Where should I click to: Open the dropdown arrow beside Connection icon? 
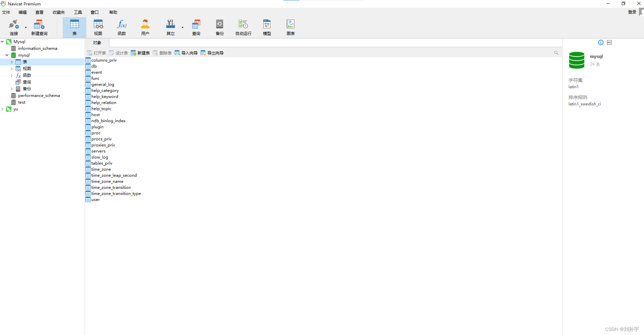[26, 27]
